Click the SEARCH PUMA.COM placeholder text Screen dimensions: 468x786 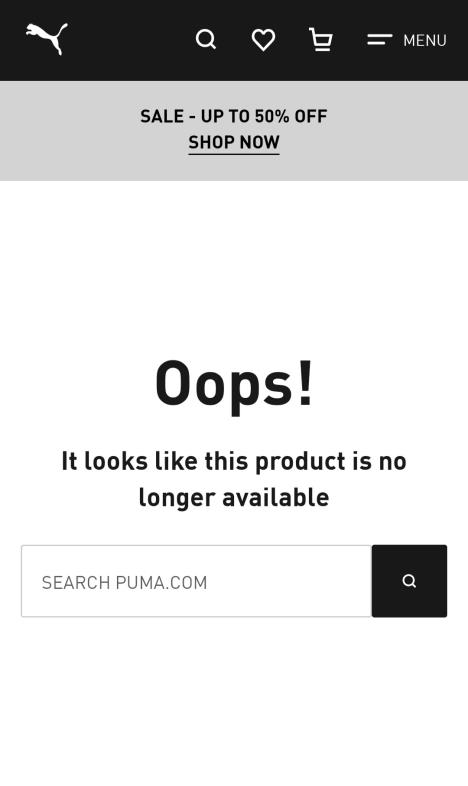[x=124, y=582]
